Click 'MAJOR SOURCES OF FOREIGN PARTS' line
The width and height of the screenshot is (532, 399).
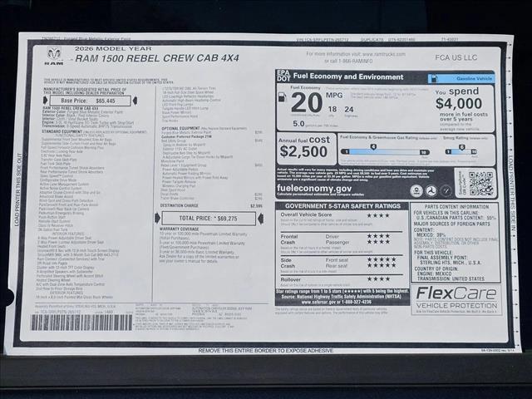point(452,224)
